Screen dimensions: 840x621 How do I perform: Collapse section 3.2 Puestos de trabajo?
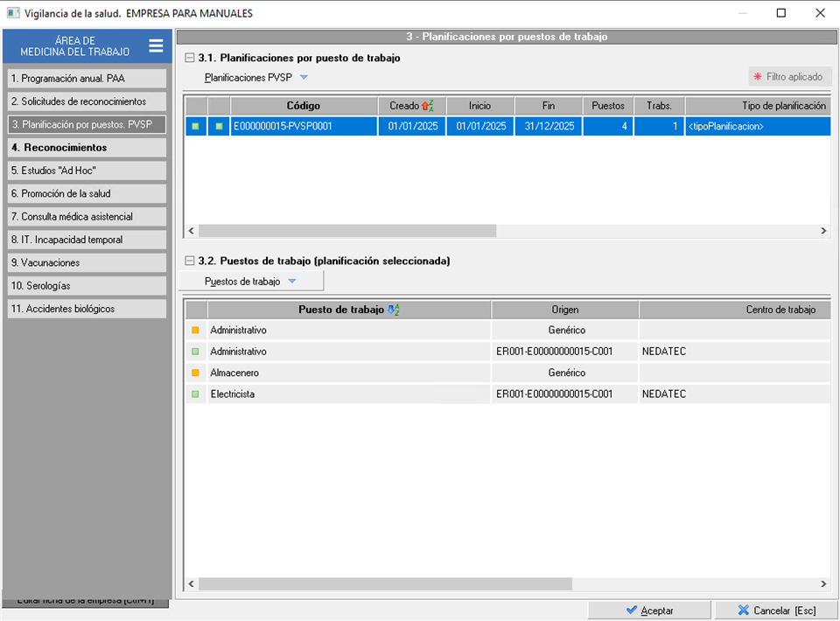(190, 261)
